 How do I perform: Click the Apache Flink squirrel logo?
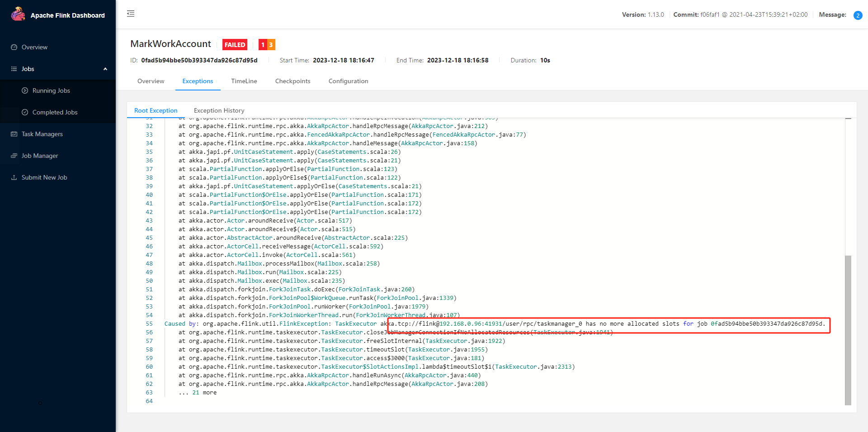[x=18, y=14]
